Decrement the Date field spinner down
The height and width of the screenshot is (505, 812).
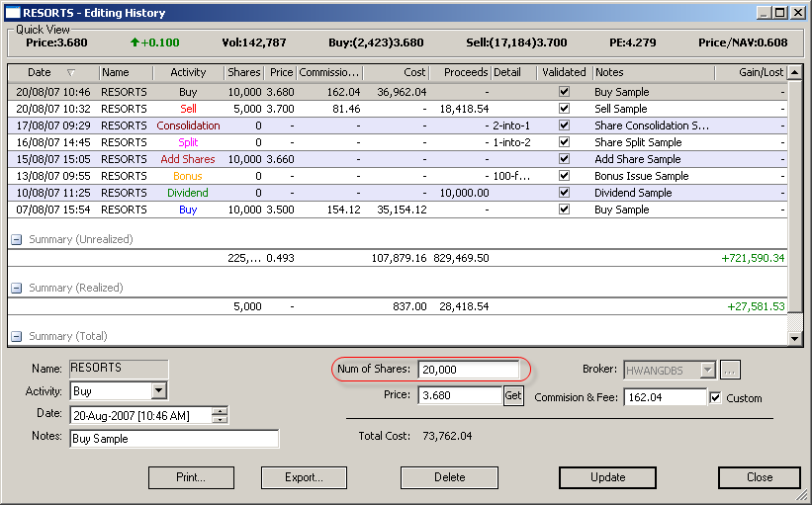221,419
